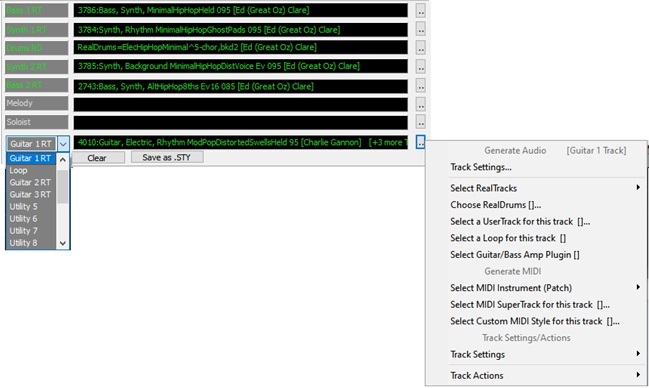The image size is (649, 388).
Task: Click the Melody track label button
Action: pyautogui.click(x=36, y=104)
